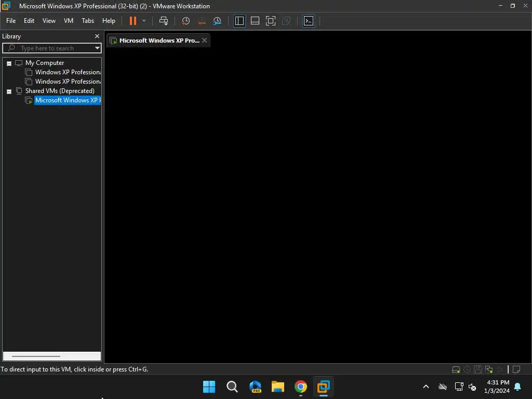Show hidden system tray icons
Screen dimensions: 532x399
[426, 387]
